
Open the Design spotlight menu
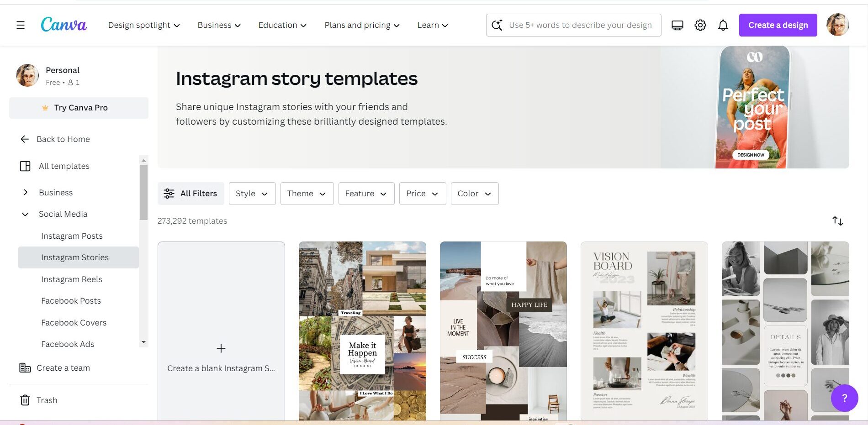[144, 25]
